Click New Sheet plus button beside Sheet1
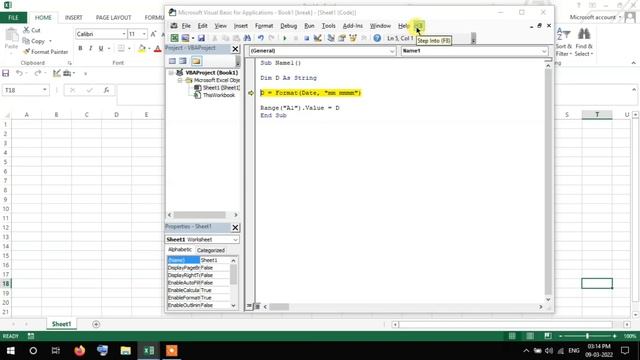Viewport: 640px width, 360px height. pyautogui.click(x=96, y=324)
